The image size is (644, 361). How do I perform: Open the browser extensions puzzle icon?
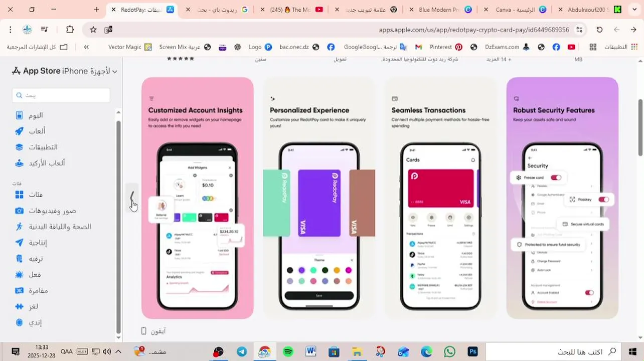tap(70, 30)
